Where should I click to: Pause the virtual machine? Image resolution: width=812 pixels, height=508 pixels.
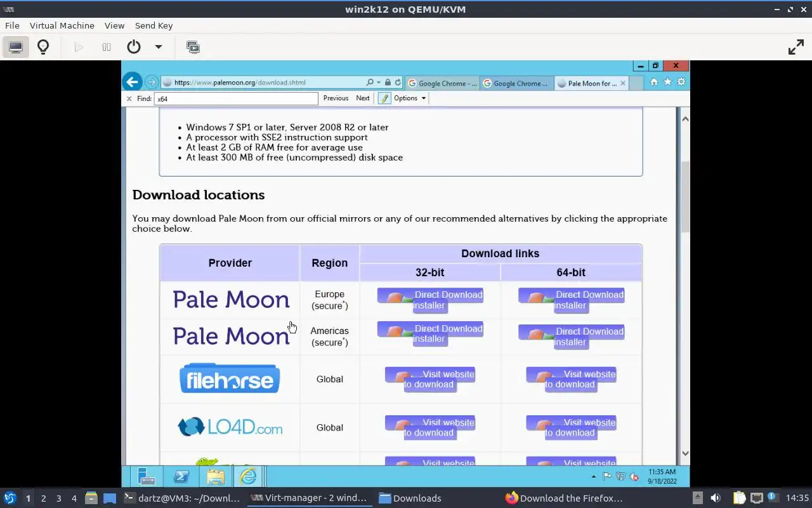[x=107, y=47]
